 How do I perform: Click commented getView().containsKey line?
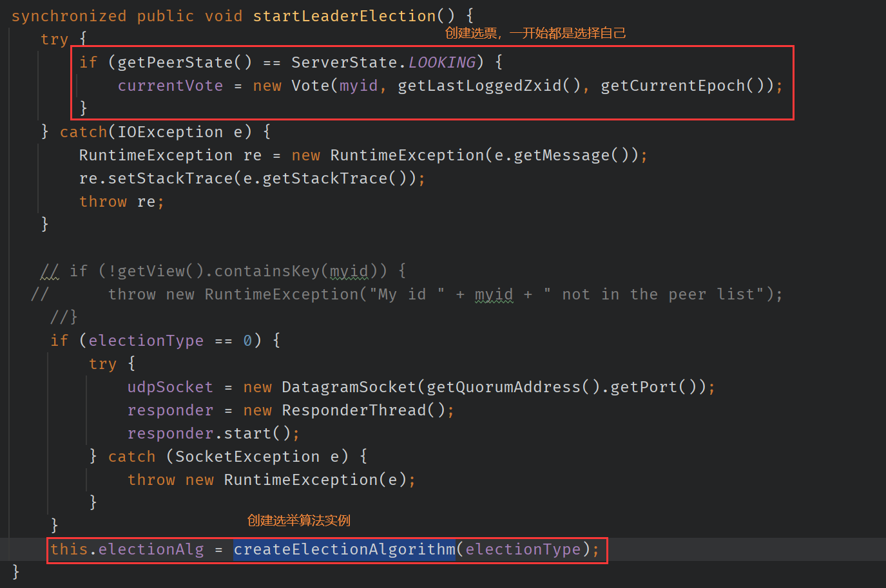pyautogui.click(x=223, y=271)
